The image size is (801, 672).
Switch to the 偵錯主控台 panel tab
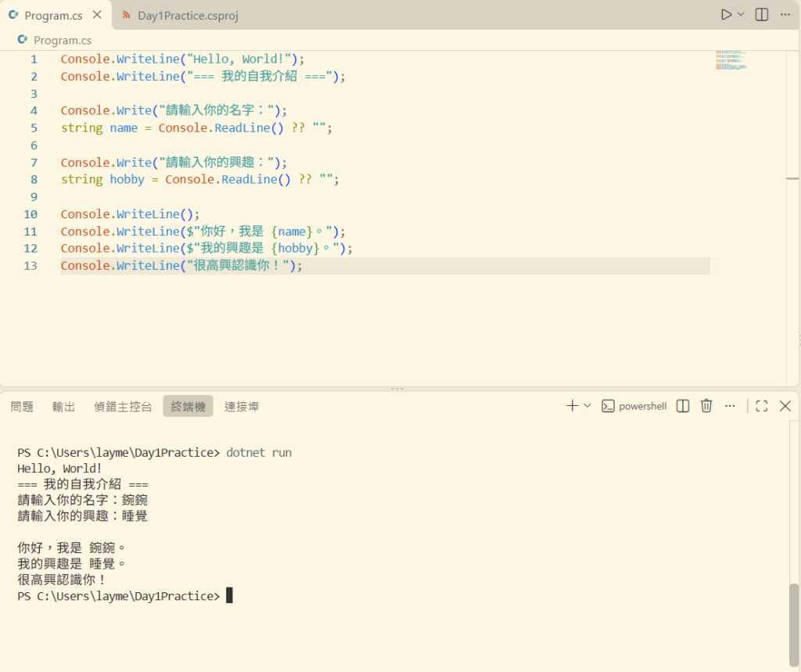[123, 407]
